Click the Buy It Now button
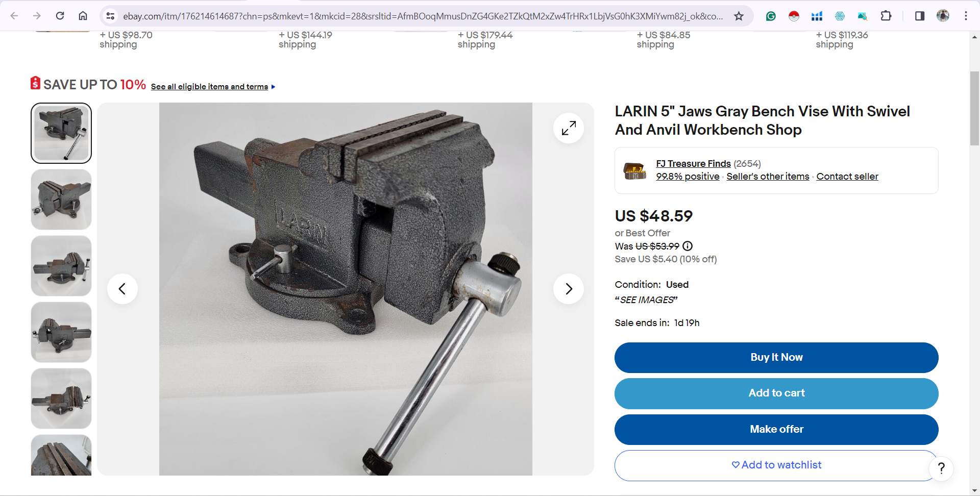 pos(776,358)
